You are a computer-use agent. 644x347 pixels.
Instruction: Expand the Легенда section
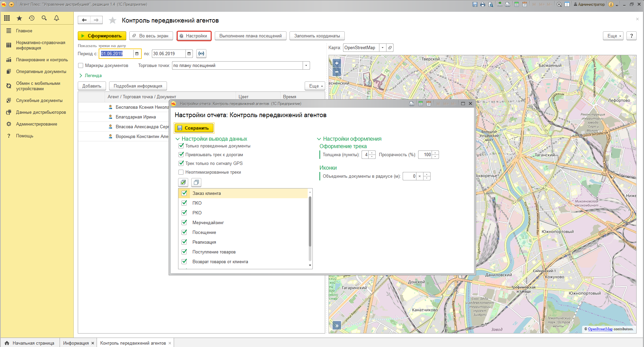pos(91,76)
